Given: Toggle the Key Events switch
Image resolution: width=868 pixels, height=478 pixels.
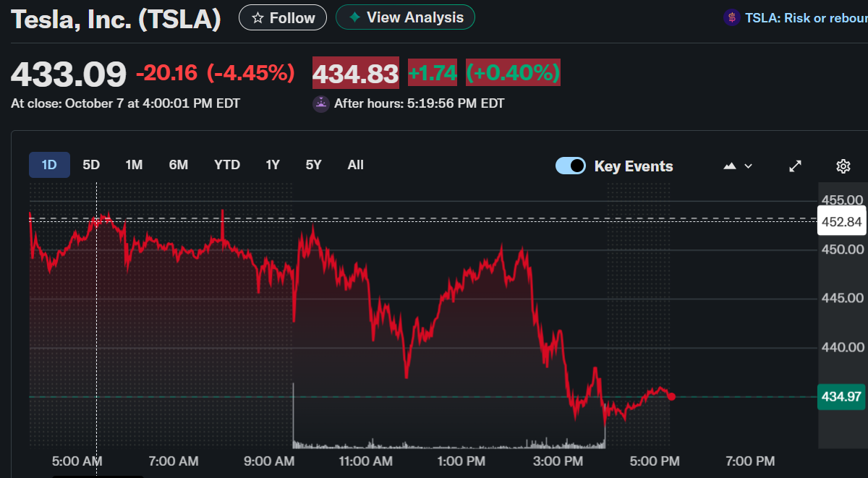Looking at the screenshot, I should [x=571, y=166].
